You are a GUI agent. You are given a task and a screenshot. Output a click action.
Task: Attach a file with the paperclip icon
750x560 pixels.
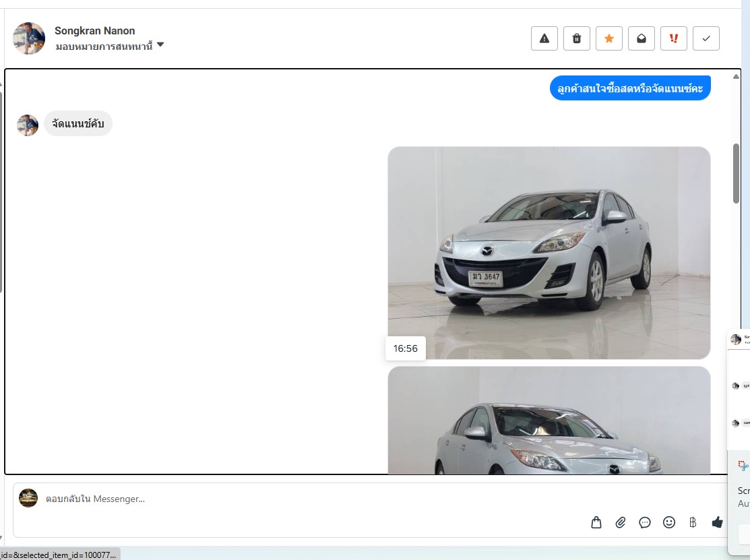[621, 522]
